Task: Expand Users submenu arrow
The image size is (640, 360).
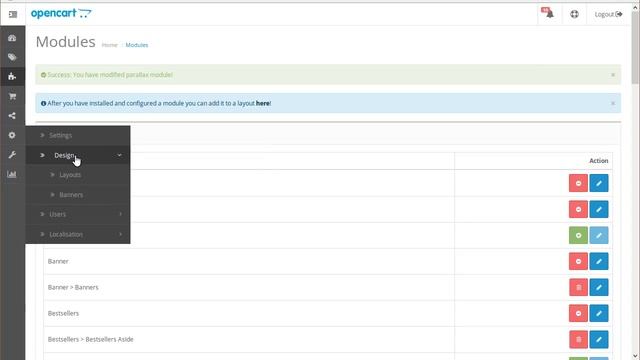Action: [120, 214]
